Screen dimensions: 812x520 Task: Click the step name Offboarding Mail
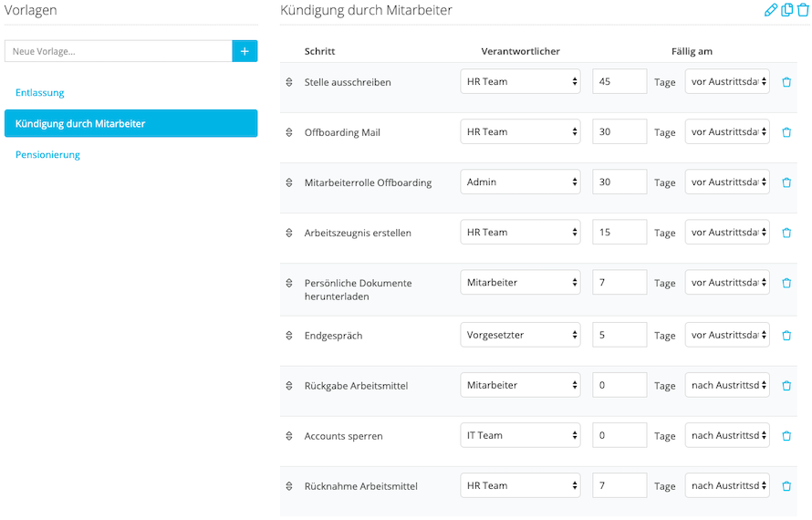(342, 132)
